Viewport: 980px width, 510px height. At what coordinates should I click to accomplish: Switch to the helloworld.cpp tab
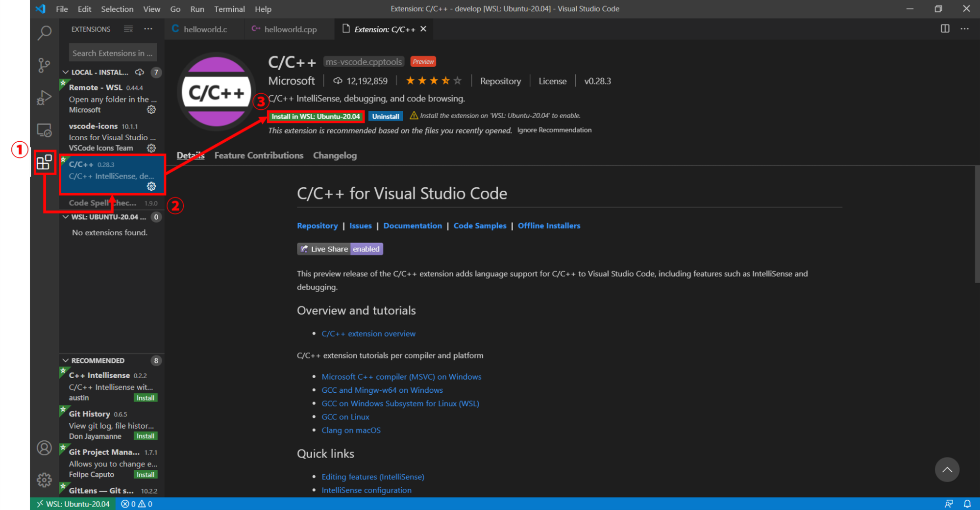coord(290,29)
